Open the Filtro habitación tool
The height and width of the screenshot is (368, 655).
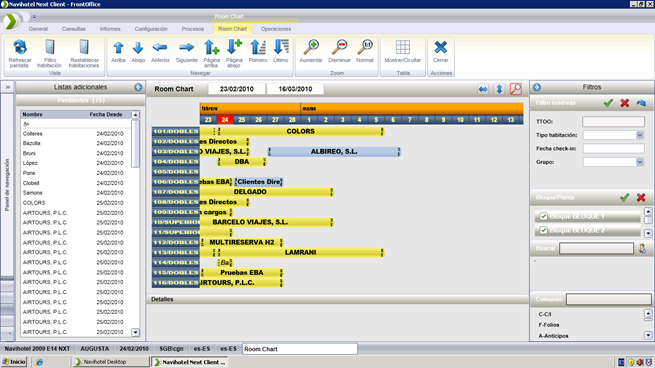[x=50, y=48]
